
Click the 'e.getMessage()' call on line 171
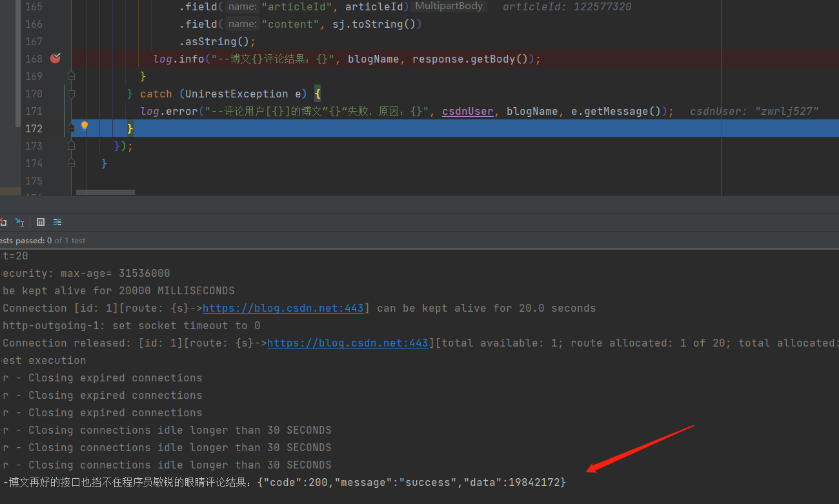click(x=616, y=111)
